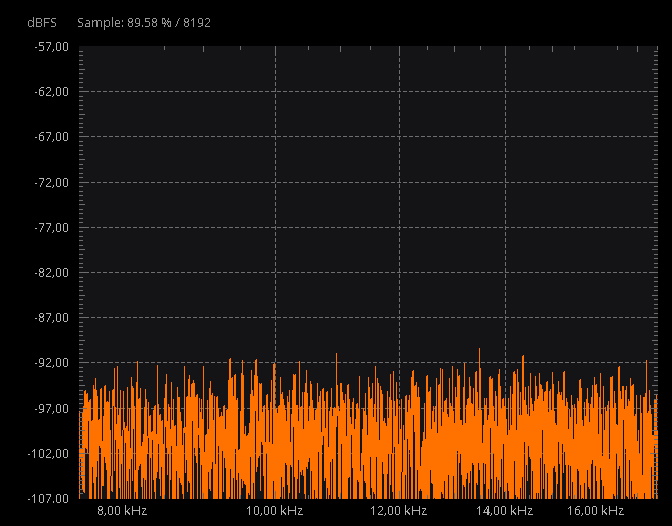Click the -62,00 dBFS axis label
The image size is (672, 526).
(x=48, y=92)
